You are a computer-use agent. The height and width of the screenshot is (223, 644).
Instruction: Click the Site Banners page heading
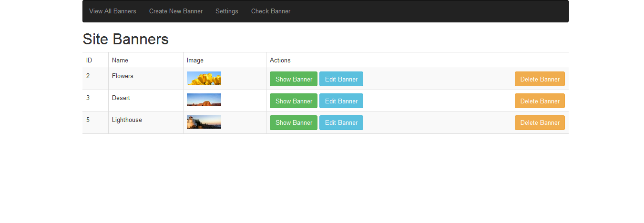coord(126,39)
